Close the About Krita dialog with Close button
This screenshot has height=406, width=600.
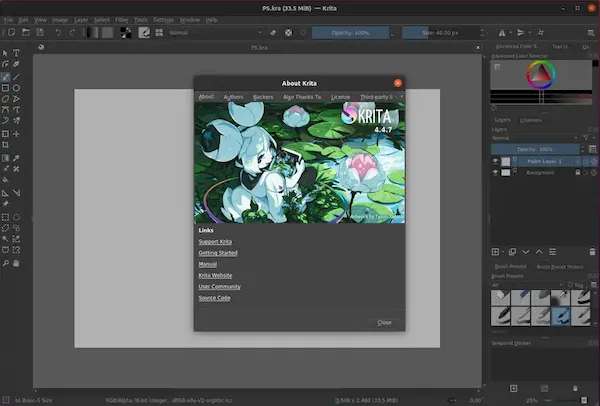click(x=384, y=323)
